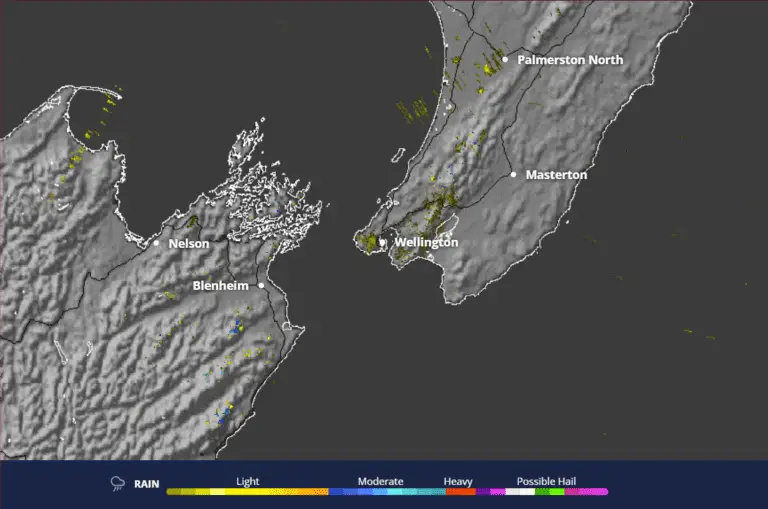The height and width of the screenshot is (509, 768).
Task: Click the Wellington map label
Action: coord(427,242)
